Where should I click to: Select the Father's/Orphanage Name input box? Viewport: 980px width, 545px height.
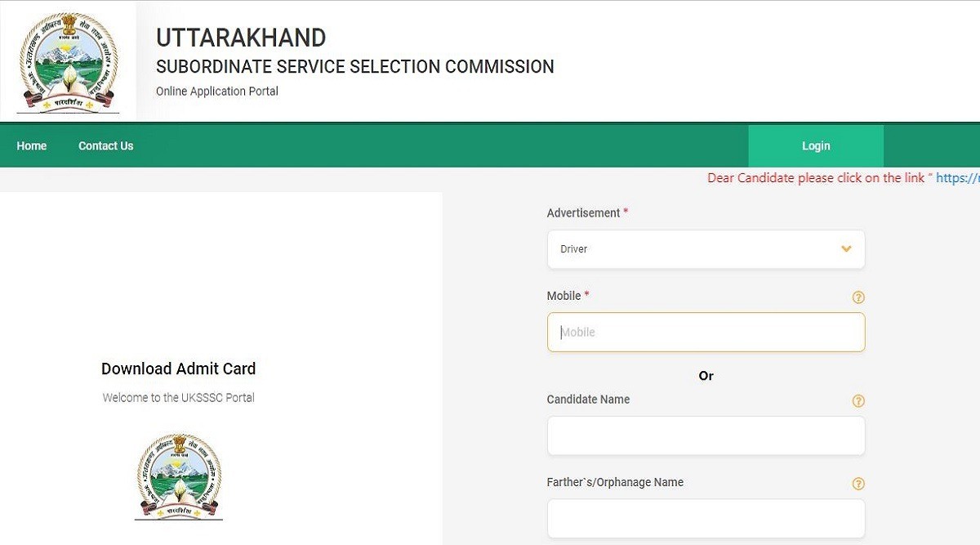706,519
